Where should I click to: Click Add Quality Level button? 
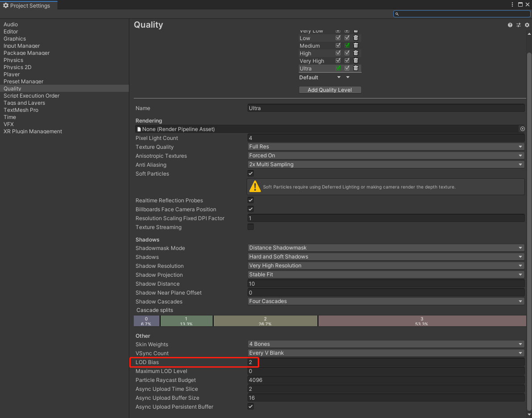(x=330, y=90)
